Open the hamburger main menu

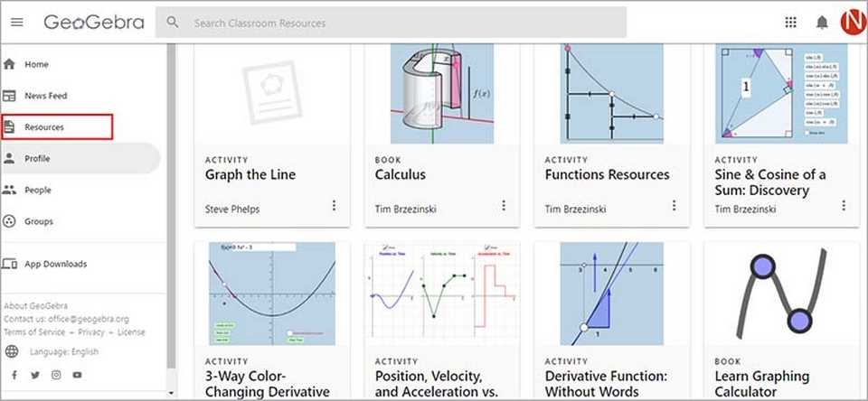(17, 23)
